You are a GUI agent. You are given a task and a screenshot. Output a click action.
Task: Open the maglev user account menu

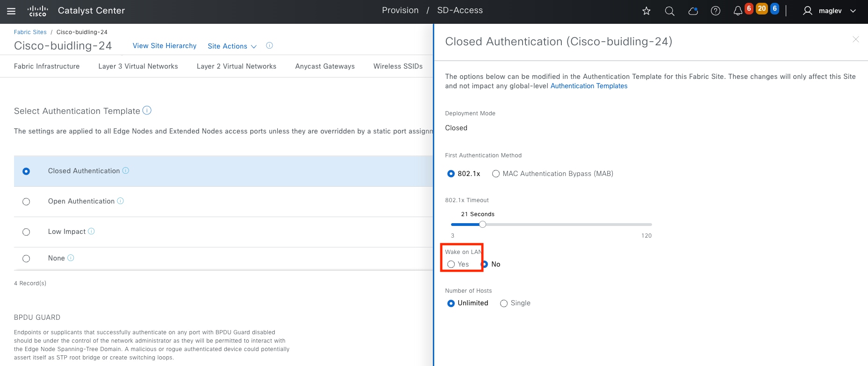point(830,11)
